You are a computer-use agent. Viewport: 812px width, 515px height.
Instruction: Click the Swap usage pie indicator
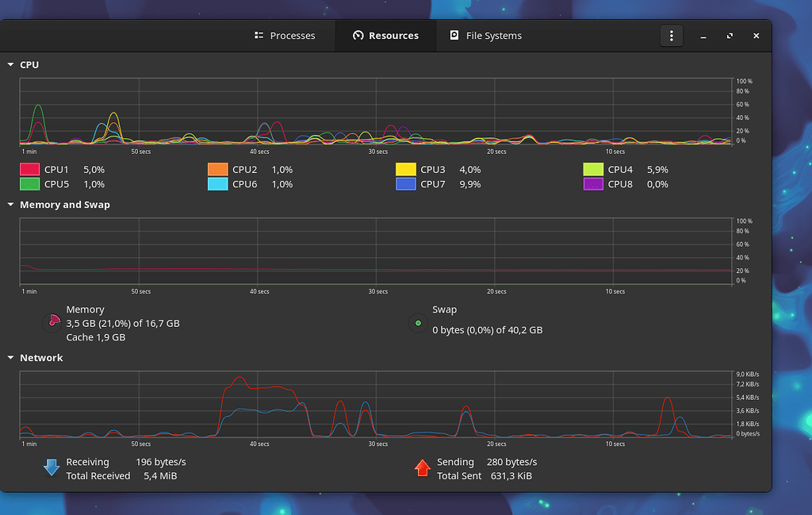click(418, 322)
